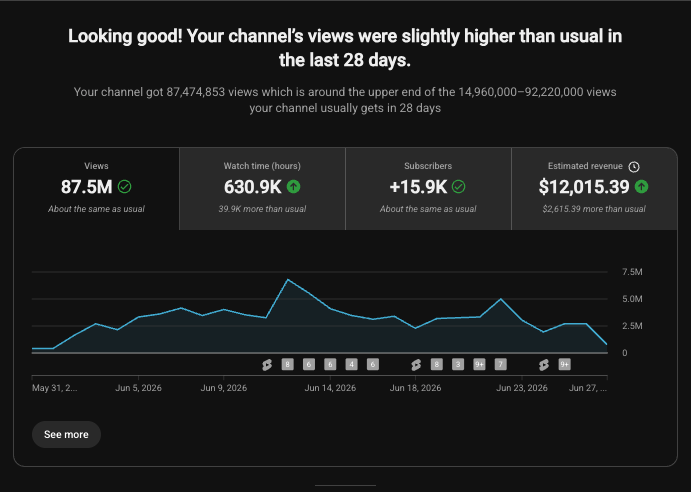Click the video marker labeled 3
This screenshot has width=691, height=492.
(458, 365)
